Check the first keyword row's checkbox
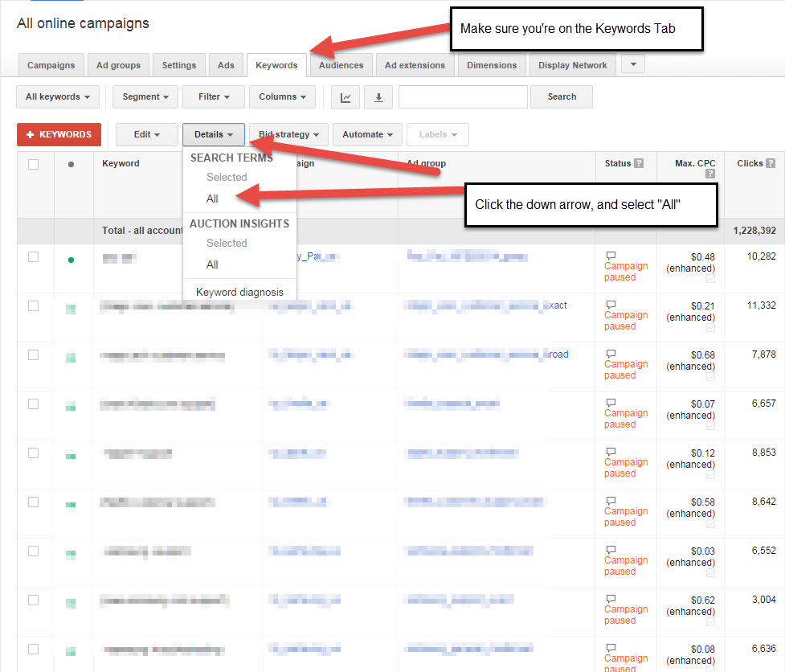The height and width of the screenshot is (672, 785). [34, 256]
